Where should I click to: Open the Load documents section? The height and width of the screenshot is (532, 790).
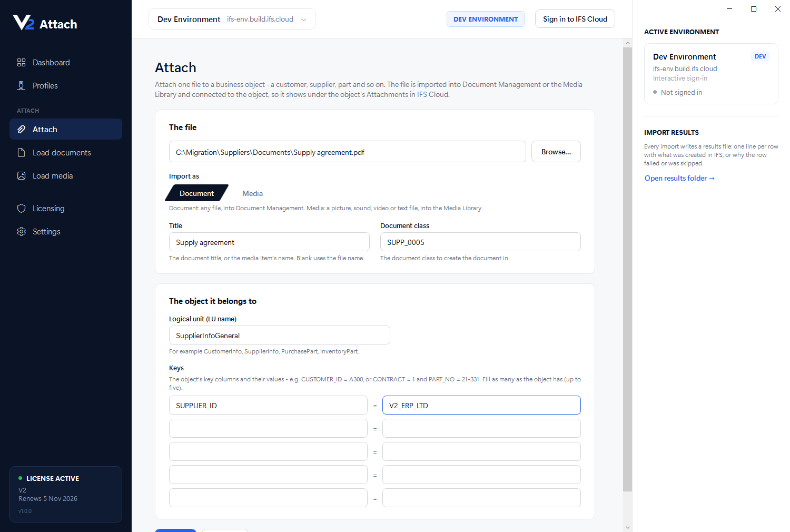click(x=66, y=153)
